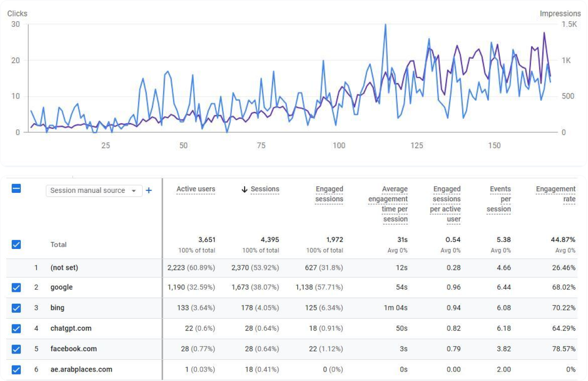The image size is (588, 381).
Task: Click the plus icon to add a secondary dimension
Action: pyautogui.click(x=149, y=190)
